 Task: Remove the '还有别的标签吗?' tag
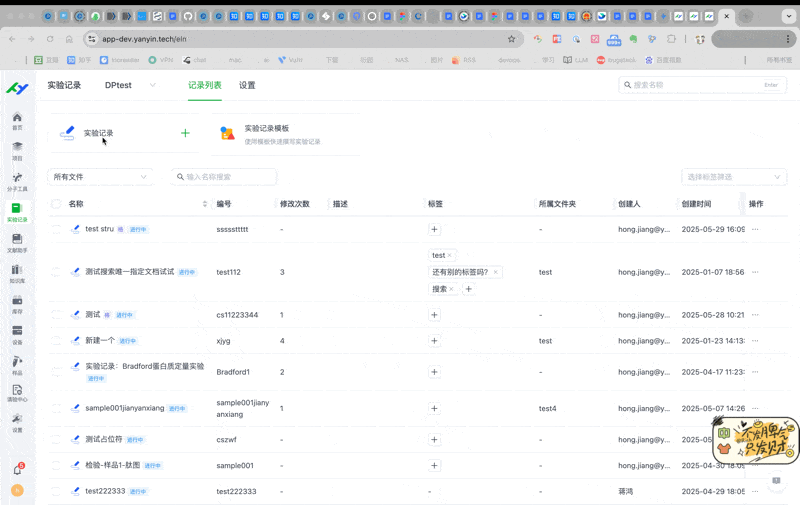[x=495, y=272]
